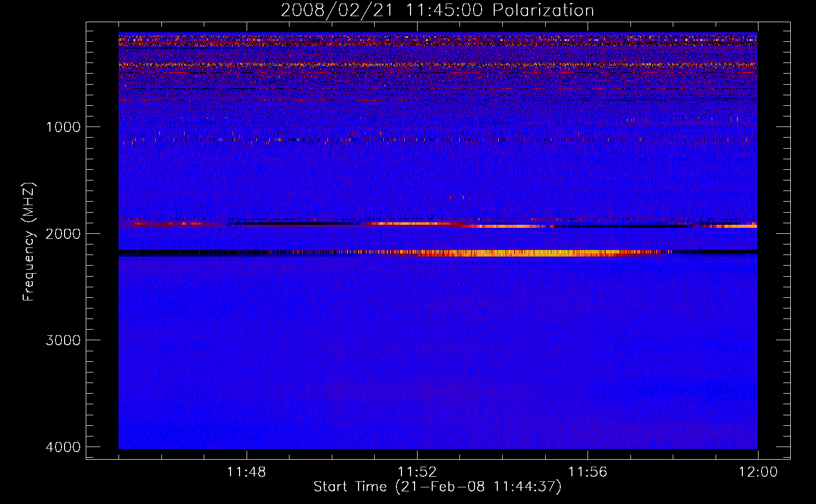The height and width of the screenshot is (504, 816).
Task: Click the plot title '2008/02/21 11:45:00 Polarization'
Action: click(437, 10)
